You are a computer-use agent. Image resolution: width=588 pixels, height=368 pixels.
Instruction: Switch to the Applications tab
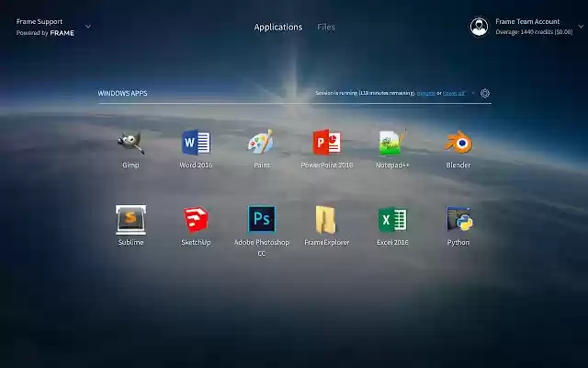click(277, 27)
